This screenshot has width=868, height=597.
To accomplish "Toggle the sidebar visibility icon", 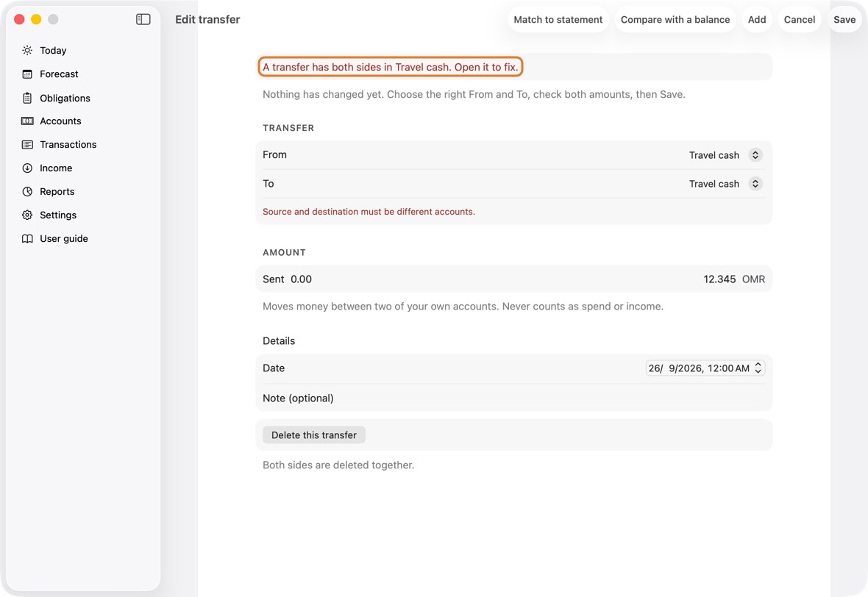I will (x=143, y=19).
